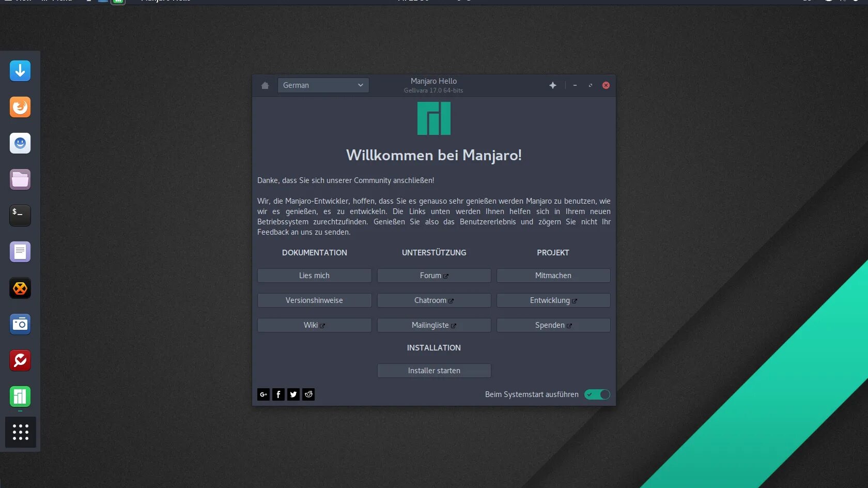Open the Forum support button
Screen dimensions: 868x488
pyautogui.click(x=434, y=276)
